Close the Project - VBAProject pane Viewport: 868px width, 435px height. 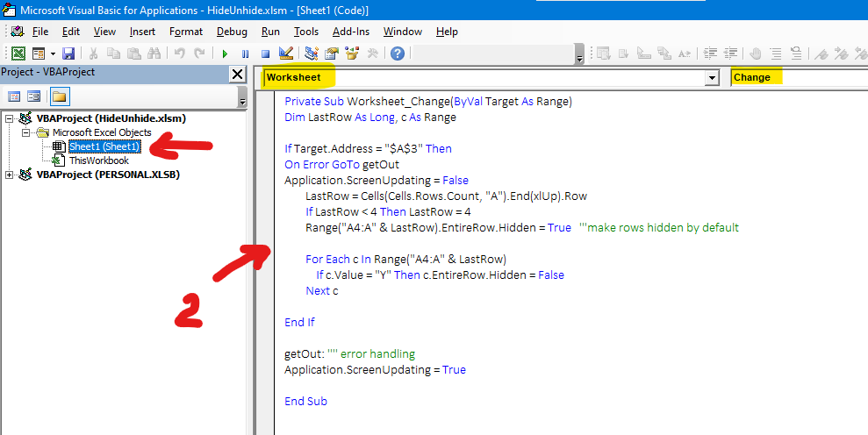[237, 75]
